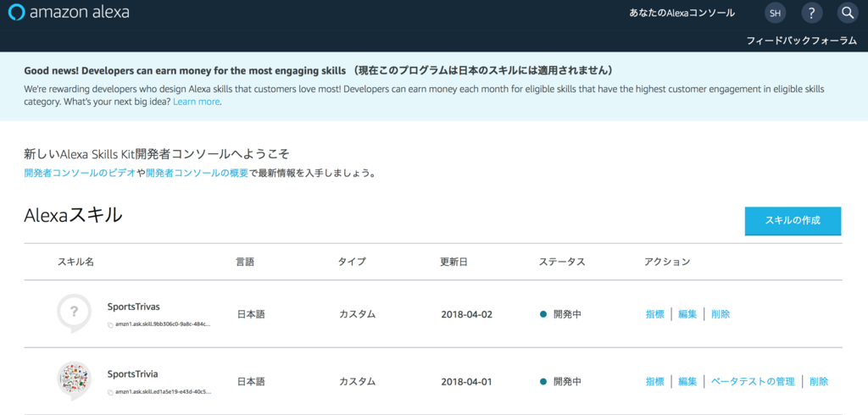Select the ステータス column header

562,262
